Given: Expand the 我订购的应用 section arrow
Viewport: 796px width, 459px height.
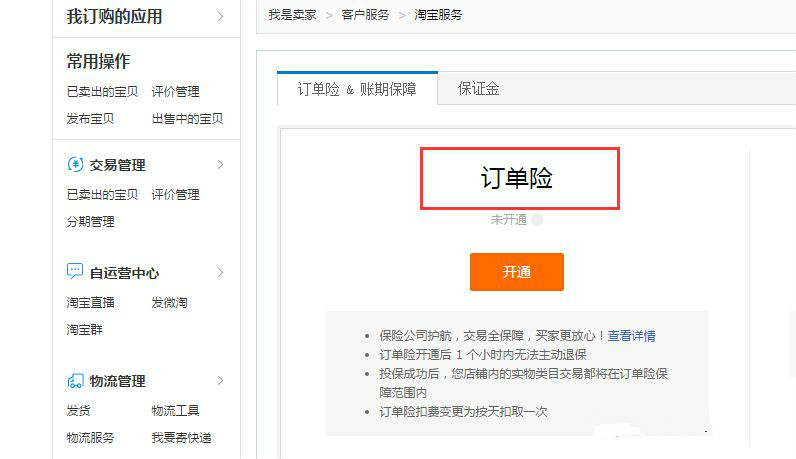Looking at the screenshot, I should pos(220,17).
